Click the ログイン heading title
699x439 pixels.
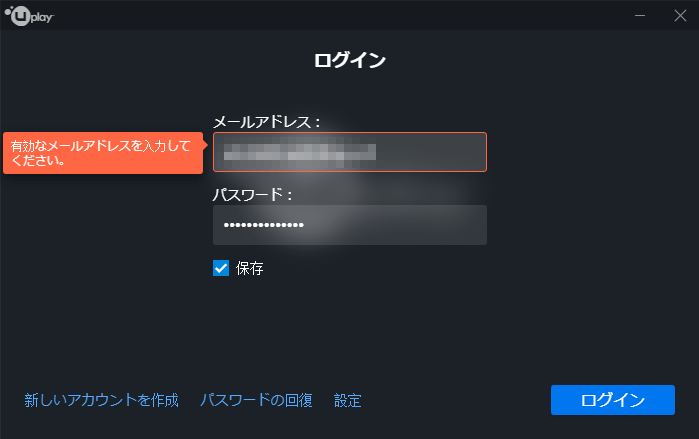(x=350, y=60)
